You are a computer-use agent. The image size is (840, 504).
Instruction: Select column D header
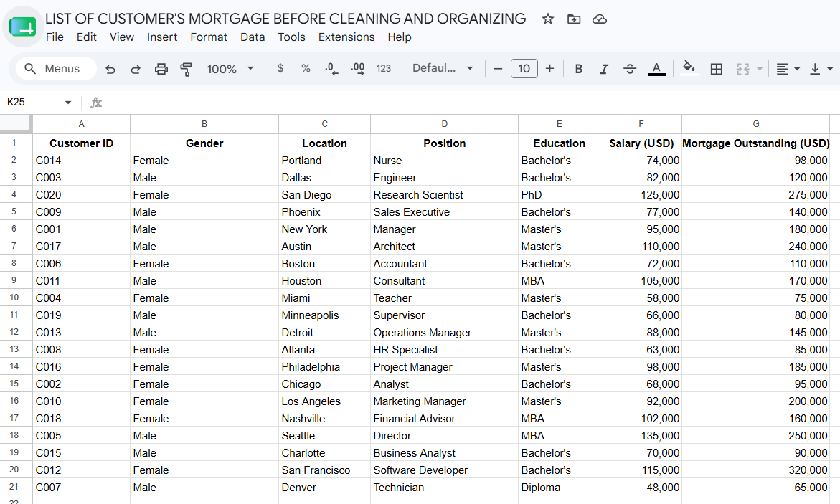(x=444, y=124)
